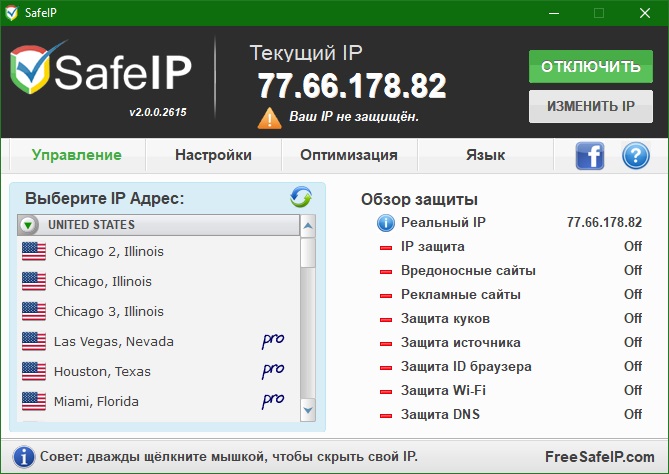Open the FreeSafeIP.com link
Viewport: 669px width, 474px height.
coord(599,457)
